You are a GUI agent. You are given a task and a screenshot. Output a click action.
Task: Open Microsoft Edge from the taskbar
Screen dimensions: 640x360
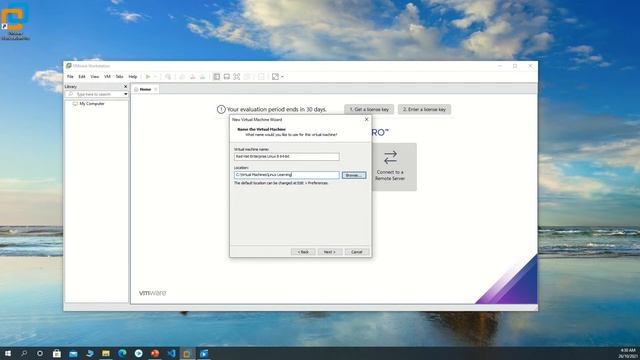pyautogui.click(x=122, y=353)
